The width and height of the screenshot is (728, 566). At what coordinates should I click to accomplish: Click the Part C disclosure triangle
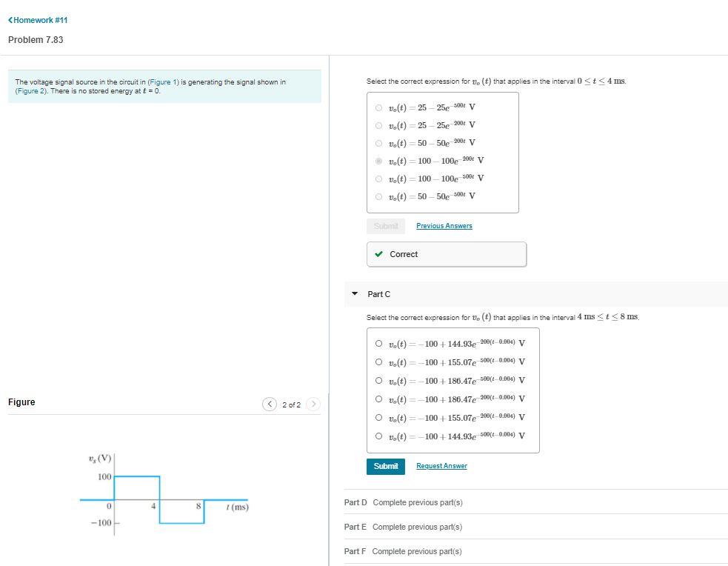[x=355, y=292]
